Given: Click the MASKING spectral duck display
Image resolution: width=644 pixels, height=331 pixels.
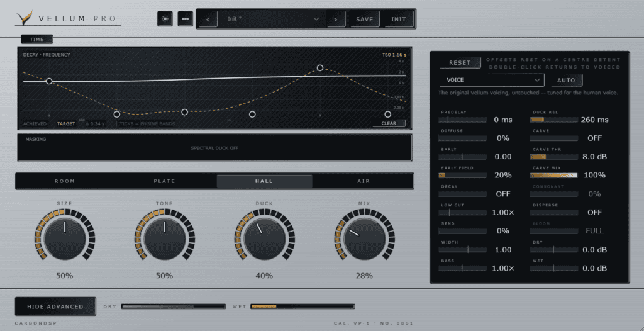Looking at the screenshot, I should (214, 148).
